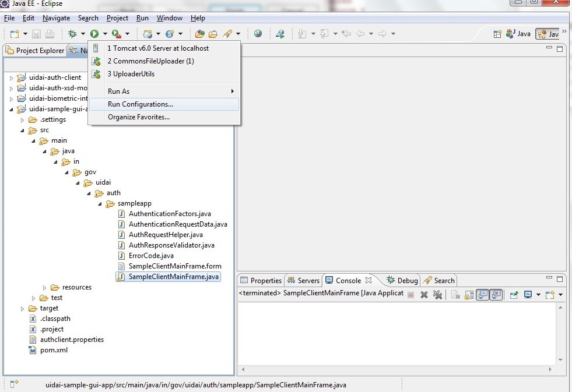Screen dimensions: 572x392
Task: Toggle Scroll Lock in the Console toolbar
Action: (469, 295)
